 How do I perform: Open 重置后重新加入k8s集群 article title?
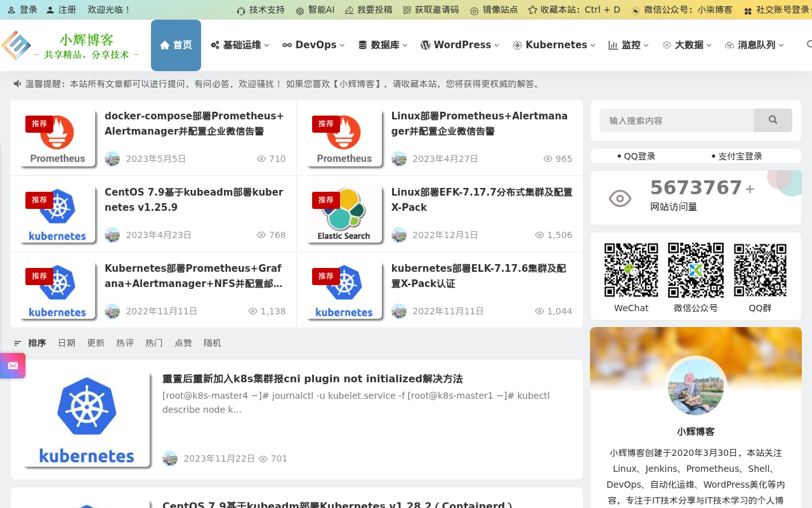coord(313,378)
